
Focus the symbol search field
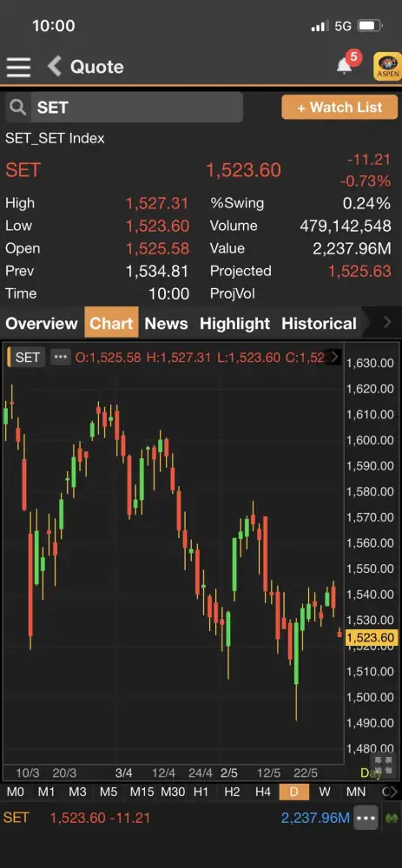136,108
